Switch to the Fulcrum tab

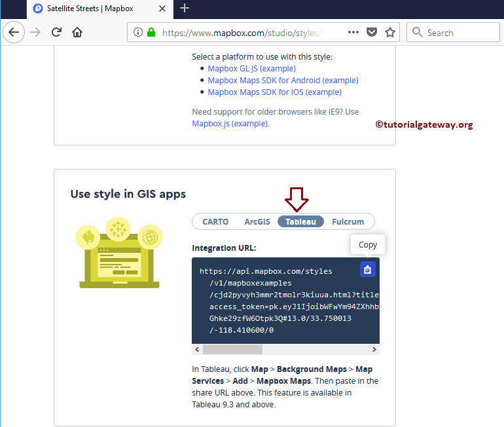[x=348, y=222]
